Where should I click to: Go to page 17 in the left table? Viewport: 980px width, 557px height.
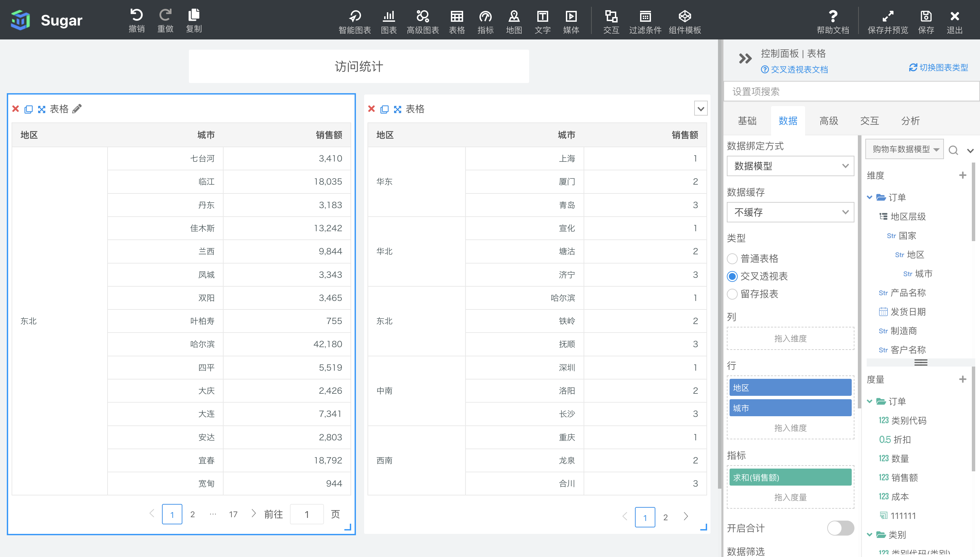click(233, 514)
